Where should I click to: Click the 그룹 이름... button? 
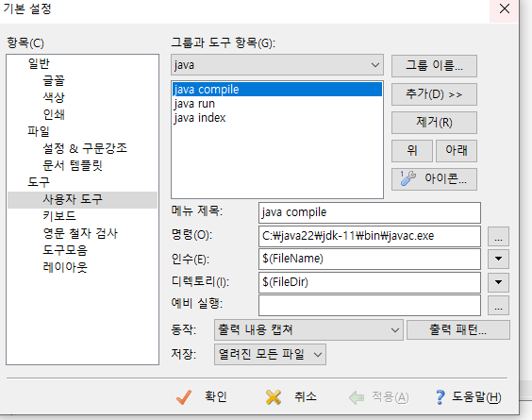[x=434, y=65]
